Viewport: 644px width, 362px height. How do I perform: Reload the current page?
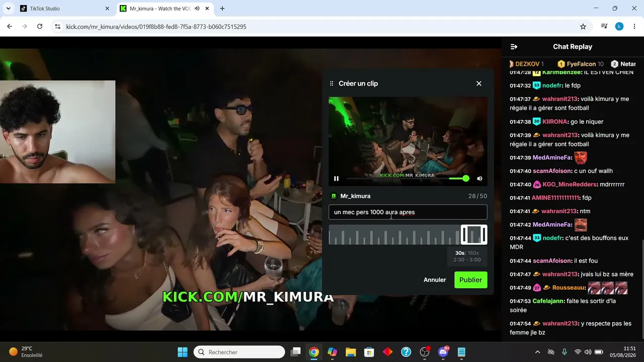40,27
